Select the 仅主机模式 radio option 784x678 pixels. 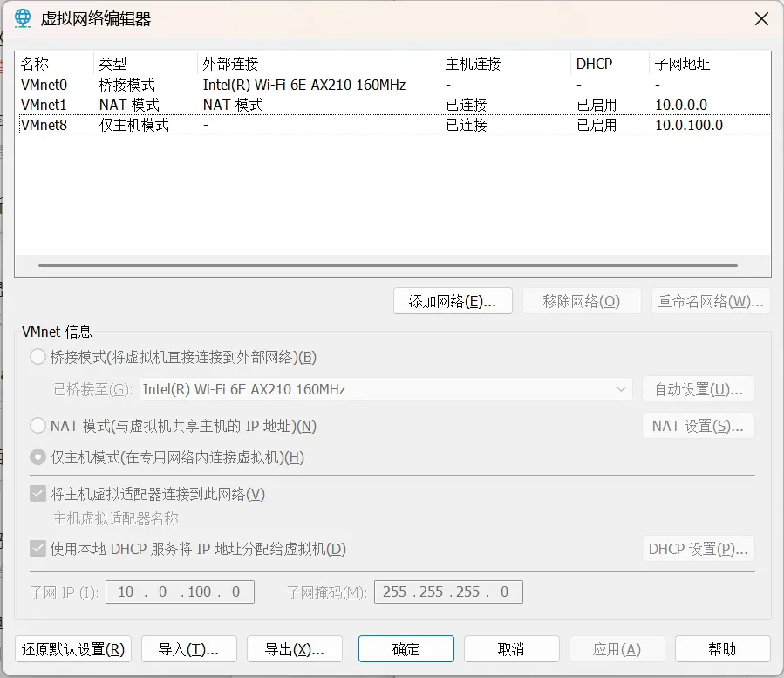[38, 457]
